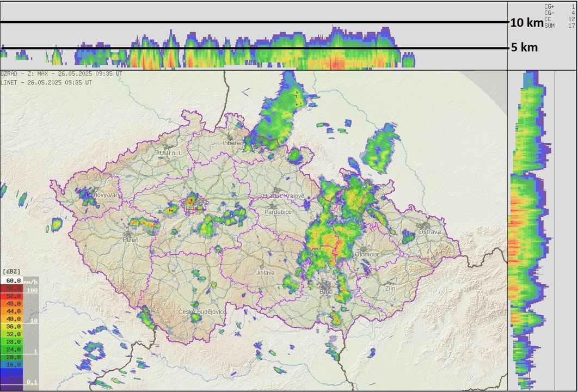Click the red crosshair marker near Prague
578x392 pixels.
coord(193,210)
